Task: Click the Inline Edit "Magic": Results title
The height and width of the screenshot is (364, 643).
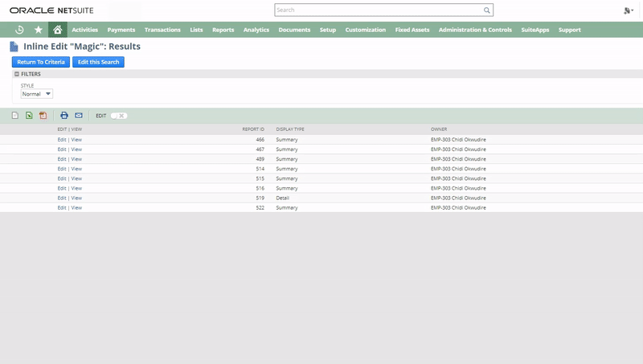Action: [x=82, y=47]
